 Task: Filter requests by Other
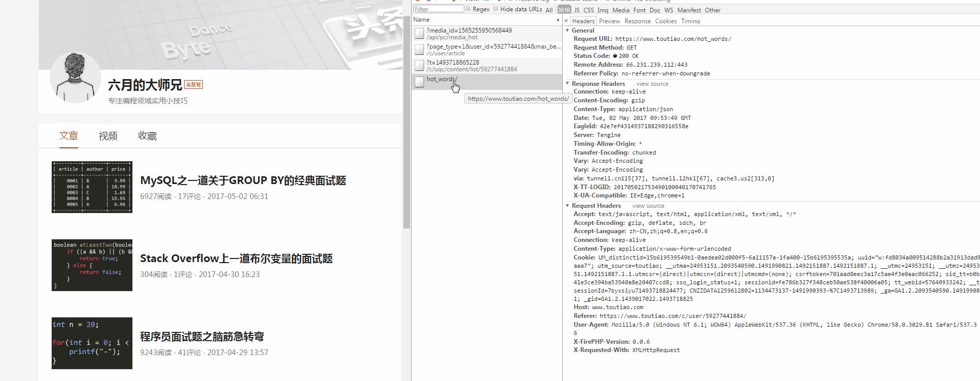pos(712,10)
